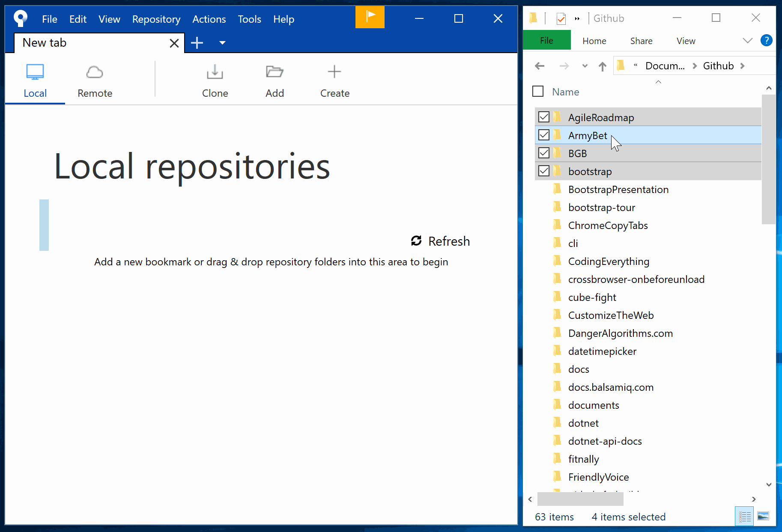Click the Docum... breadcrumb segment
The height and width of the screenshot is (532, 782).
pos(665,66)
